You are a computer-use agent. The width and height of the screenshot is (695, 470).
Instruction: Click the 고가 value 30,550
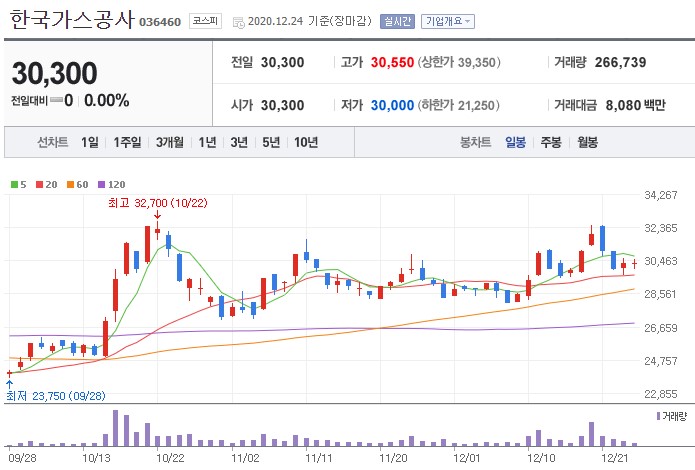(x=392, y=63)
